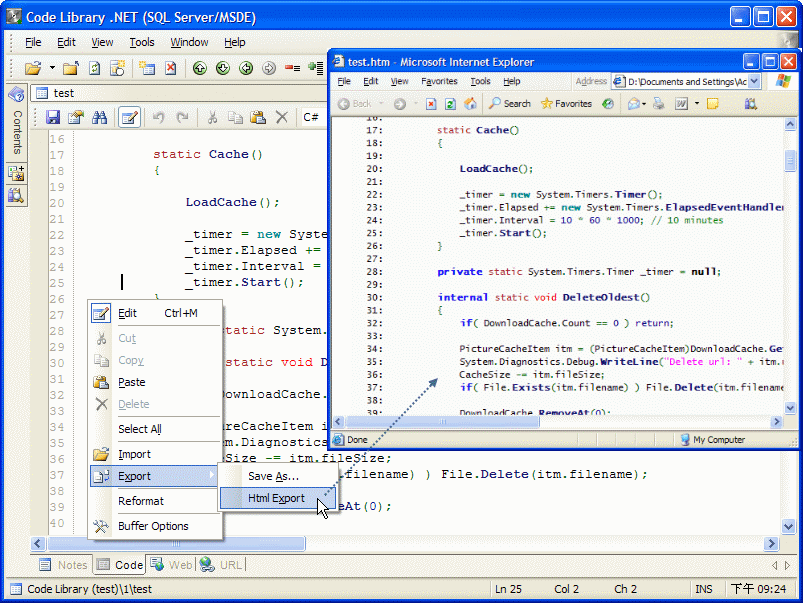The height and width of the screenshot is (603, 803).
Task: Click the IE Stop button
Action: pos(431,103)
